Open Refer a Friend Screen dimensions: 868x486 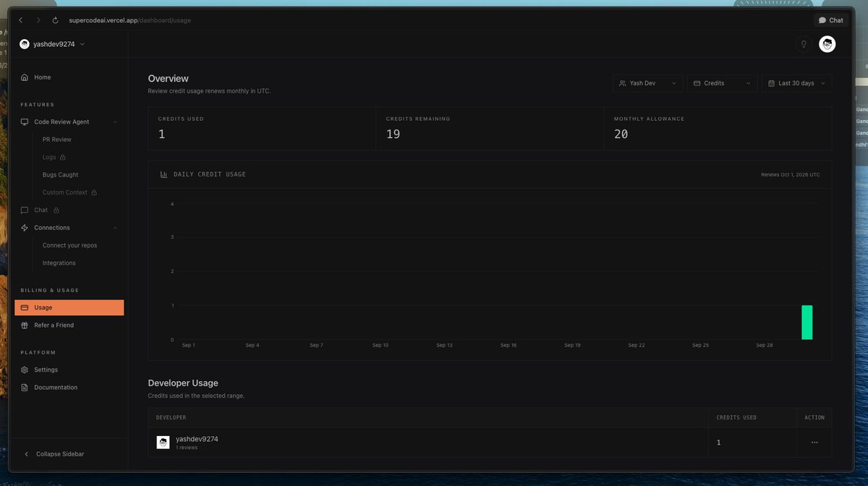tap(54, 325)
